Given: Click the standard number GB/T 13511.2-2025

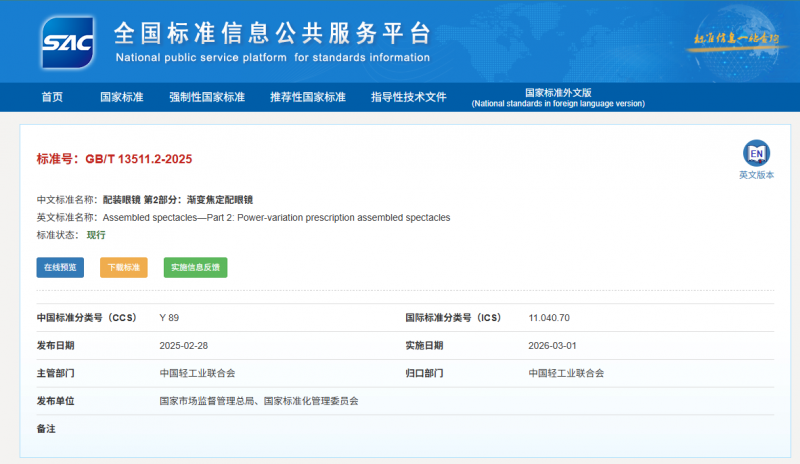Looking at the screenshot, I should [x=138, y=159].
